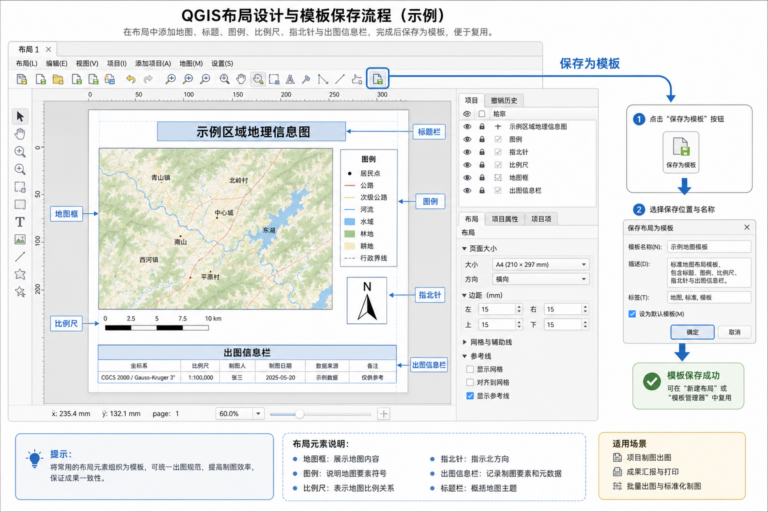
Task: Select the 示例区域地理信息图 row in items list
Action: 528,126
